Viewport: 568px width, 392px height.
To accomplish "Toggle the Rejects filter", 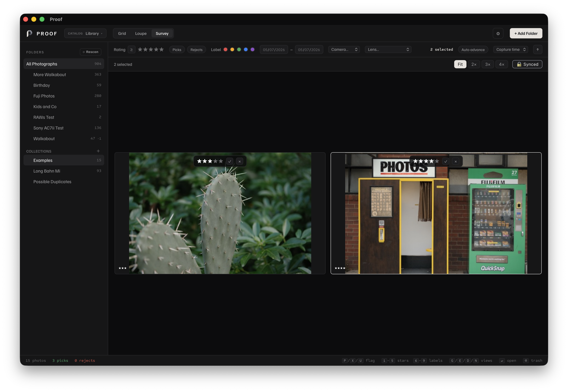I will (197, 50).
